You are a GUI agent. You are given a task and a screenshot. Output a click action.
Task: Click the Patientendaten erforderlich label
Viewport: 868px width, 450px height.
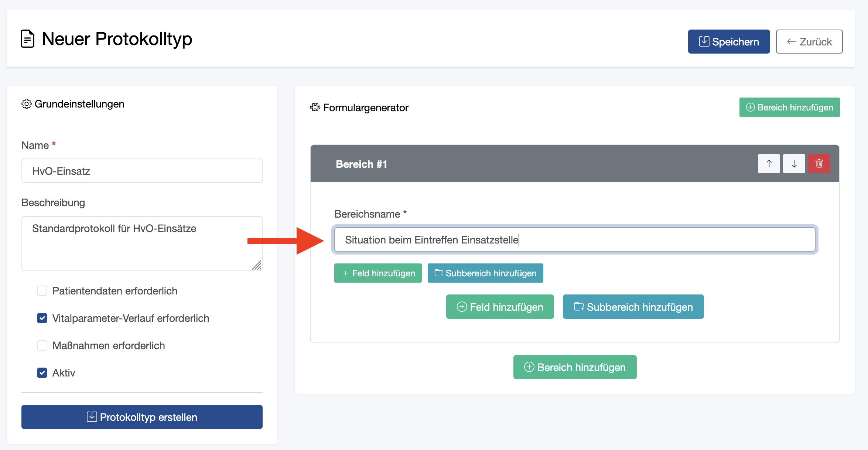pos(115,291)
